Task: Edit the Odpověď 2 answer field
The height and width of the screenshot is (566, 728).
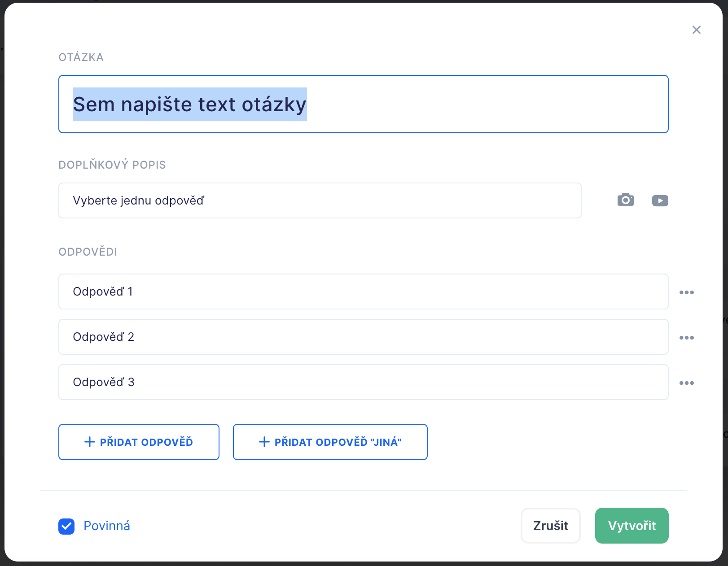Action: click(x=363, y=337)
